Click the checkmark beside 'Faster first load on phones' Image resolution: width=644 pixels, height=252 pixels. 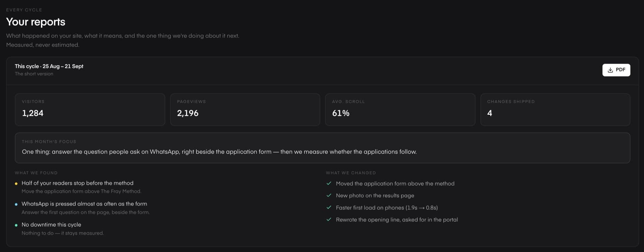(329, 207)
